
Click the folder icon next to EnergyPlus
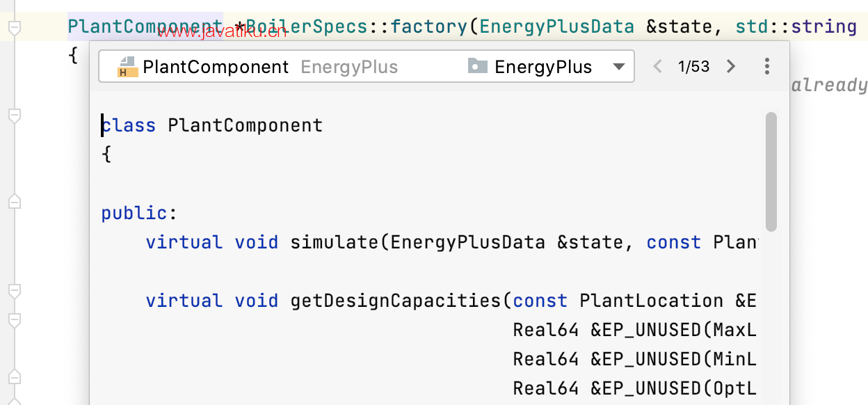478,67
